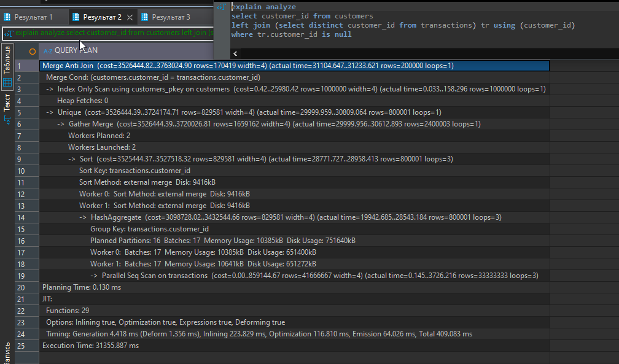Select the Functions: 29 row
This screenshot has height=364, width=619.
click(x=294, y=311)
